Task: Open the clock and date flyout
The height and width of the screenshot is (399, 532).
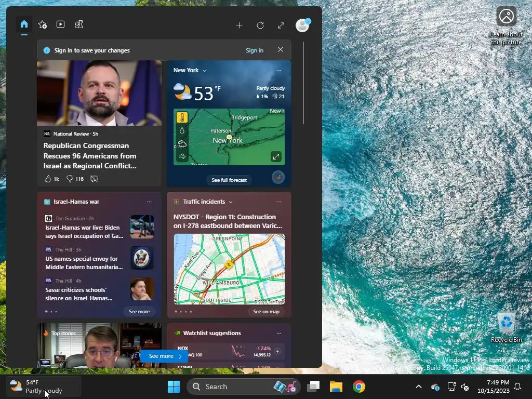Action: point(494,387)
